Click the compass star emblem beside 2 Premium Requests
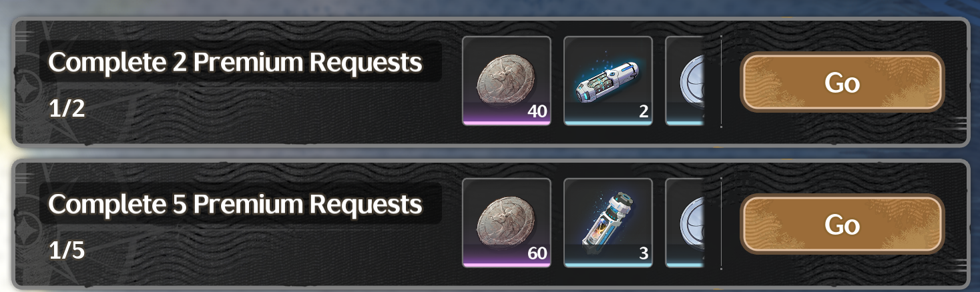The height and width of the screenshot is (292, 980). 25,90
